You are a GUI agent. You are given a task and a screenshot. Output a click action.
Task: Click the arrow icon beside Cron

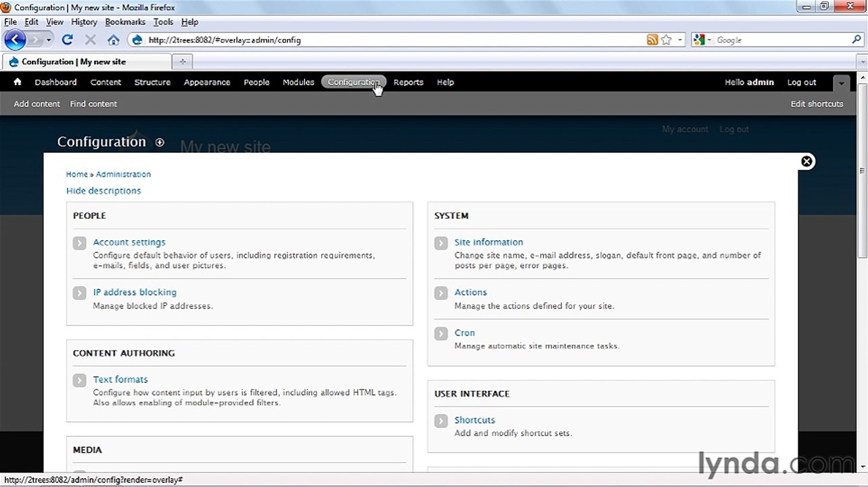[441, 333]
